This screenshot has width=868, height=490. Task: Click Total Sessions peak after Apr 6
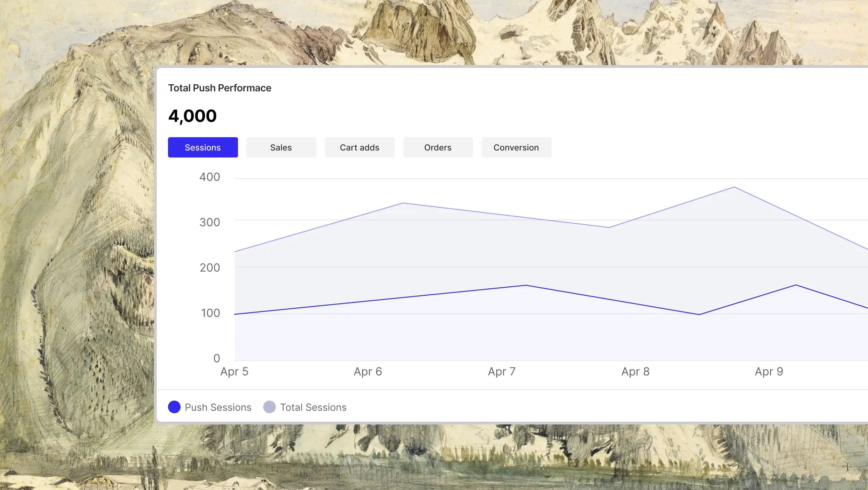[403, 203]
